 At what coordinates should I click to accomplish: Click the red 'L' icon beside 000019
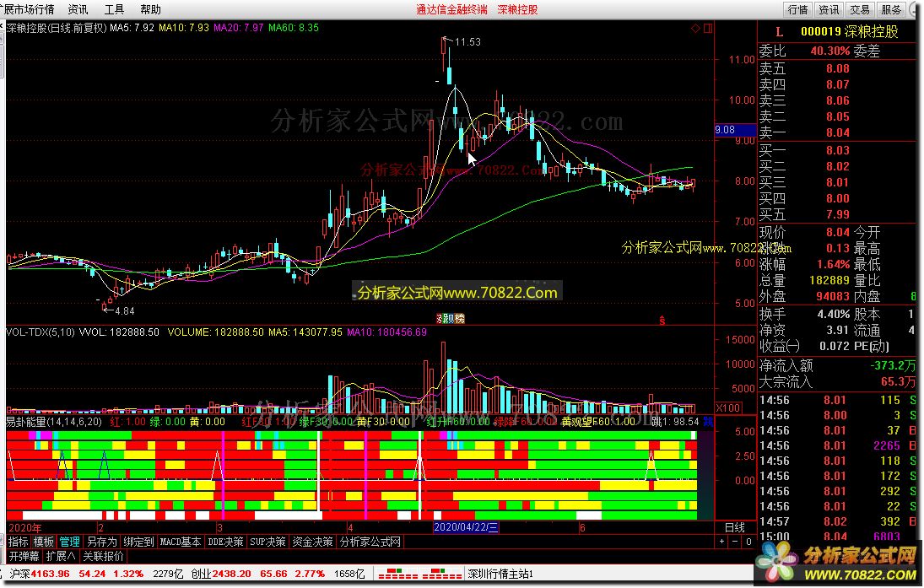pos(779,32)
